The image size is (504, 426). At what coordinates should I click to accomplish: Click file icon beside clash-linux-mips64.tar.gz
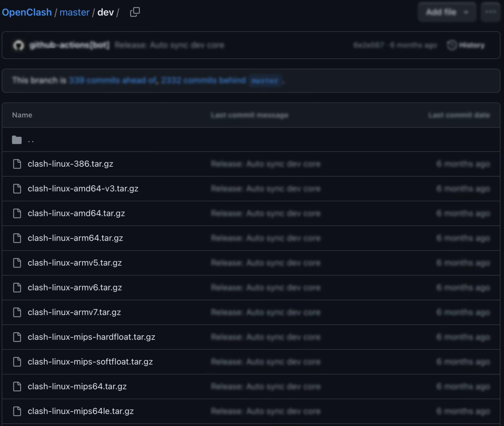[17, 386]
